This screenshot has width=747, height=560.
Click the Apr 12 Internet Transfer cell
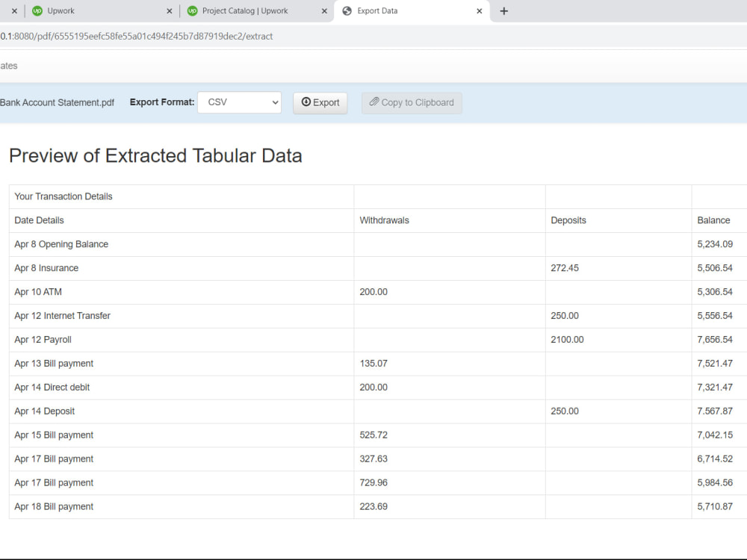click(182, 316)
